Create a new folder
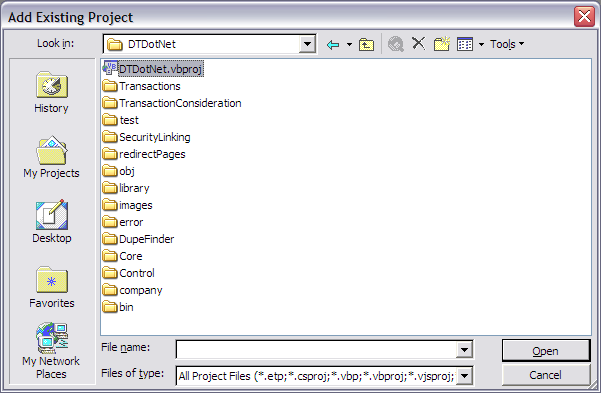Screen dimensions: 601x393 [442, 44]
